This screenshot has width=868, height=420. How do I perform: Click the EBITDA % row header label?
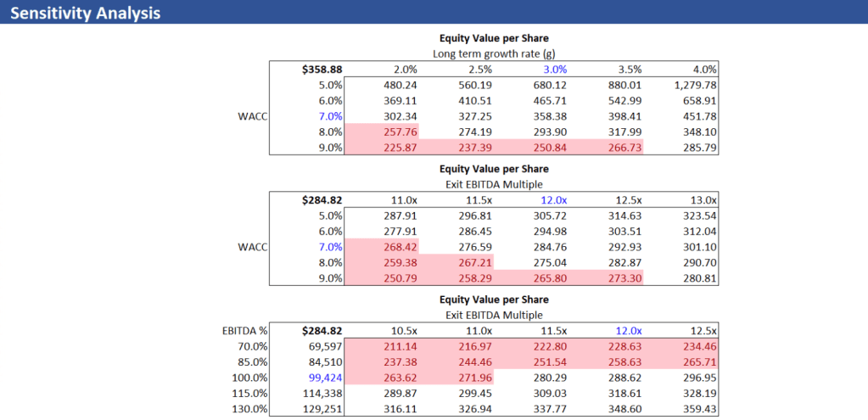(245, 330)
